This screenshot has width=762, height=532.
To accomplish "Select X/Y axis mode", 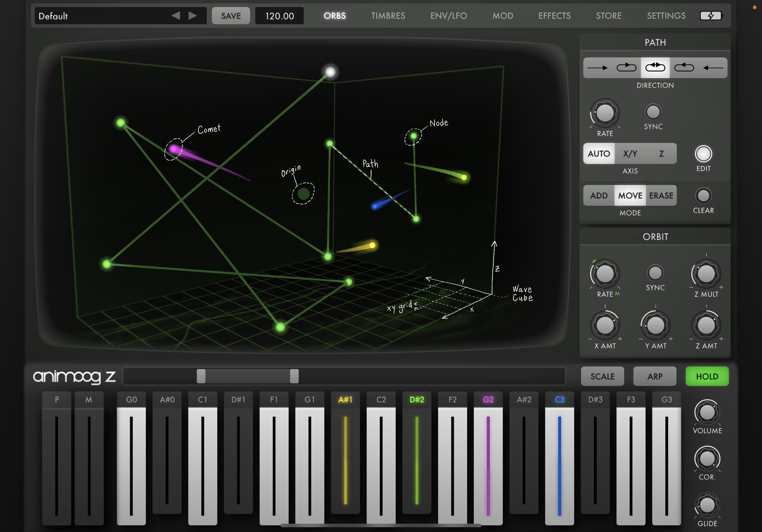I will pyautogui.click(x=630, y=153).
